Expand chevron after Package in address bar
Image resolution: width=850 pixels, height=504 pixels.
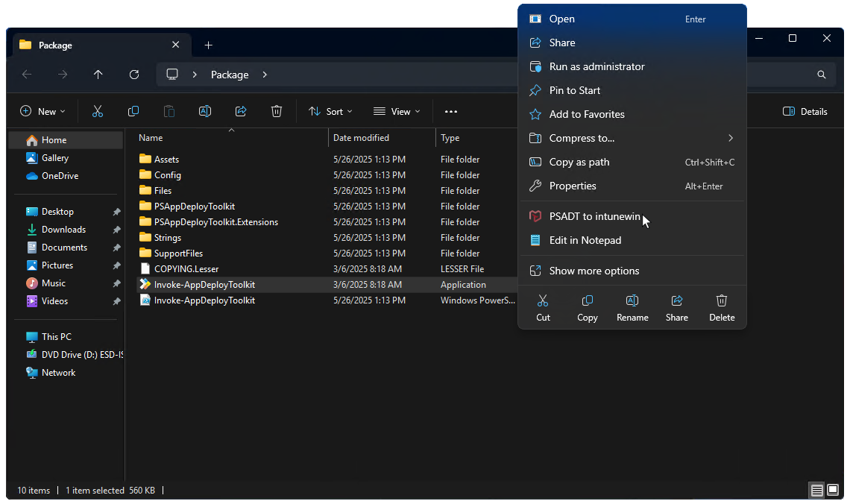click(265, 75)
